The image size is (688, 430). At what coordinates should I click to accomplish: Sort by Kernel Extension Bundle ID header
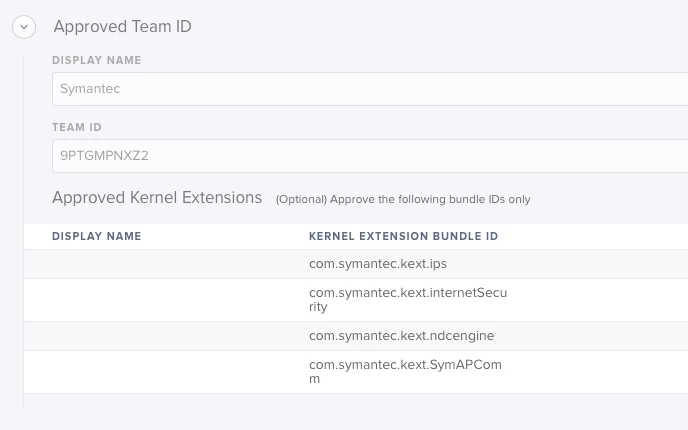pos(403,236)
